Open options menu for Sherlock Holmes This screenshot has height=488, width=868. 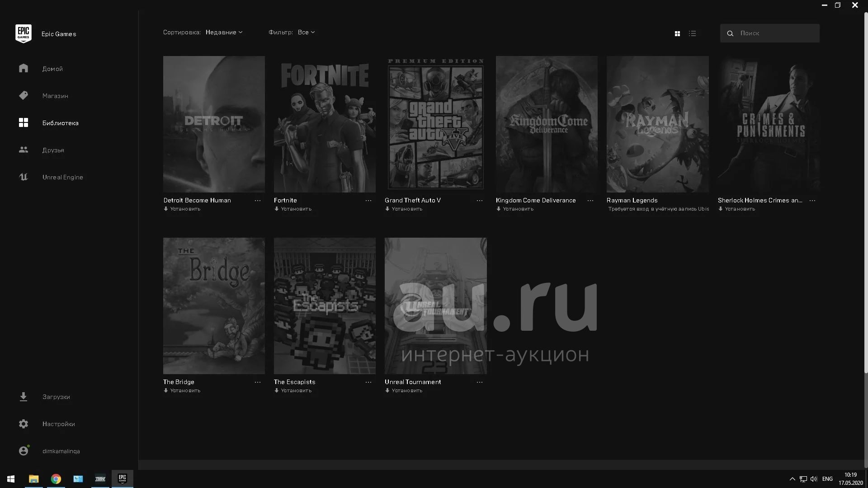pyautogui.click(x=812, y=201)
